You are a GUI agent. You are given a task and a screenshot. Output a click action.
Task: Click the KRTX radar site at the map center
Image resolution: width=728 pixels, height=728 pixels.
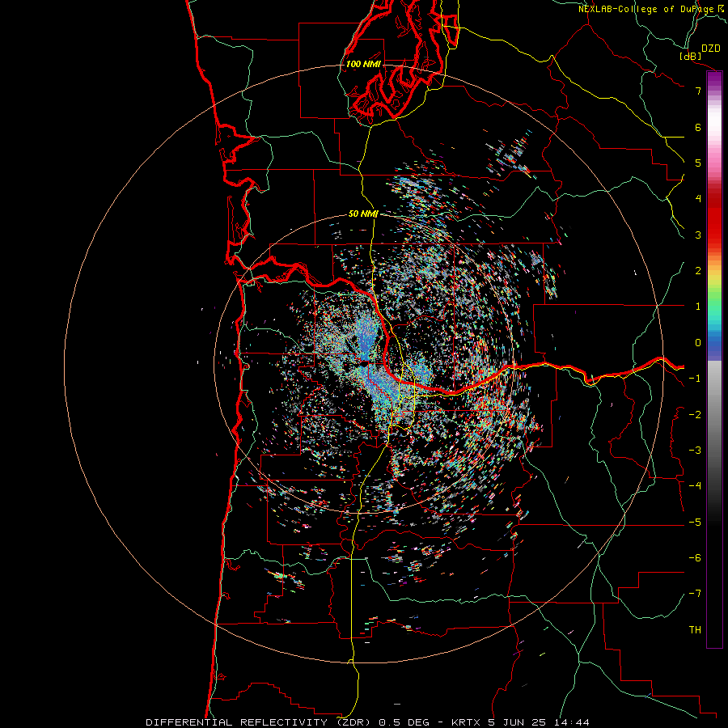coord(365,363)
